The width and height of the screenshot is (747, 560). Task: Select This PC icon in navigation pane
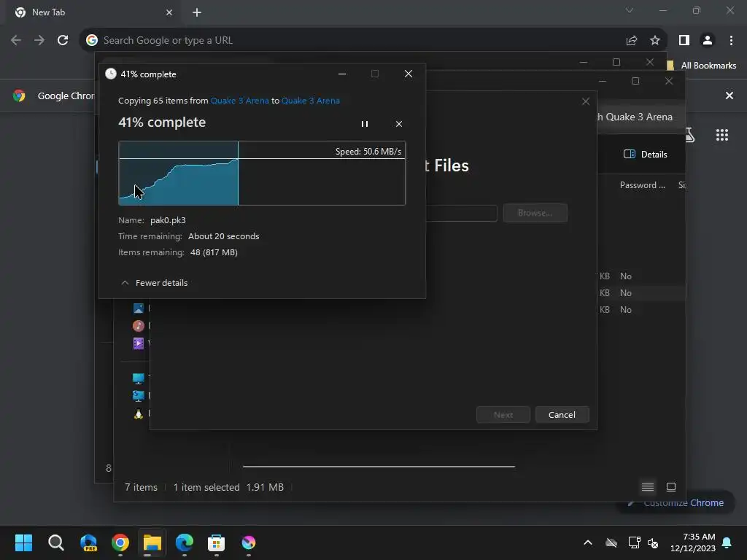click(138, 378)
